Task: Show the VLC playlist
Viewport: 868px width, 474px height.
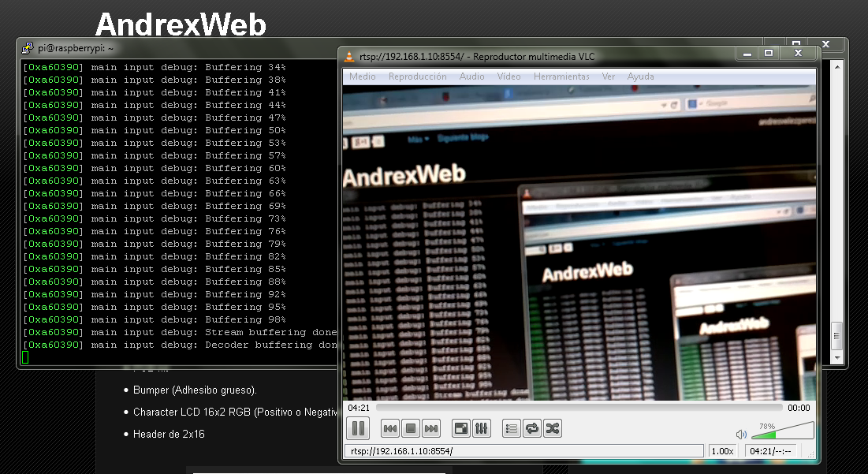Action: coord(511,428)
